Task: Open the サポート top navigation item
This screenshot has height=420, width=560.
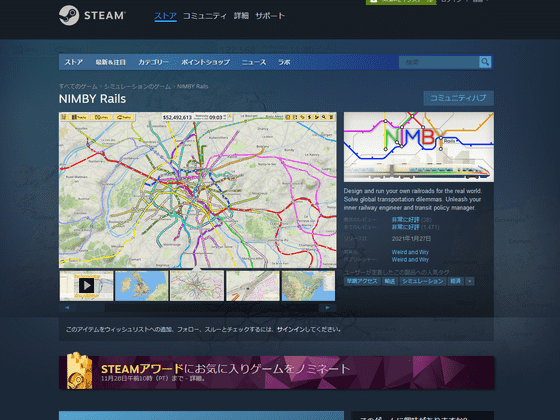Action: pyautogui.click(x=270, y=16)
